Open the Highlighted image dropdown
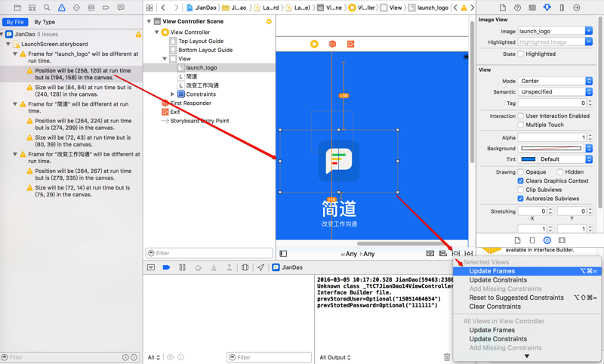 589,42
